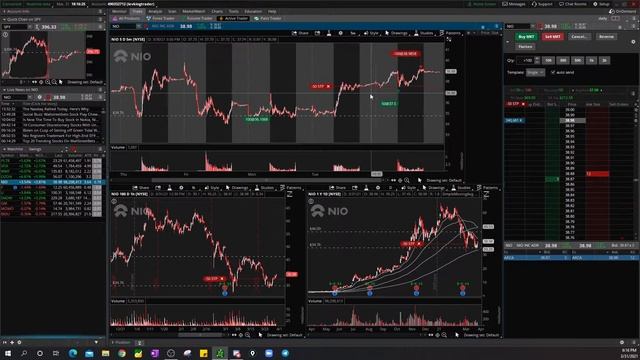The height and width of the screenshot is (360, 640).
Task: Open Windows Start menu
Action: 8,353
